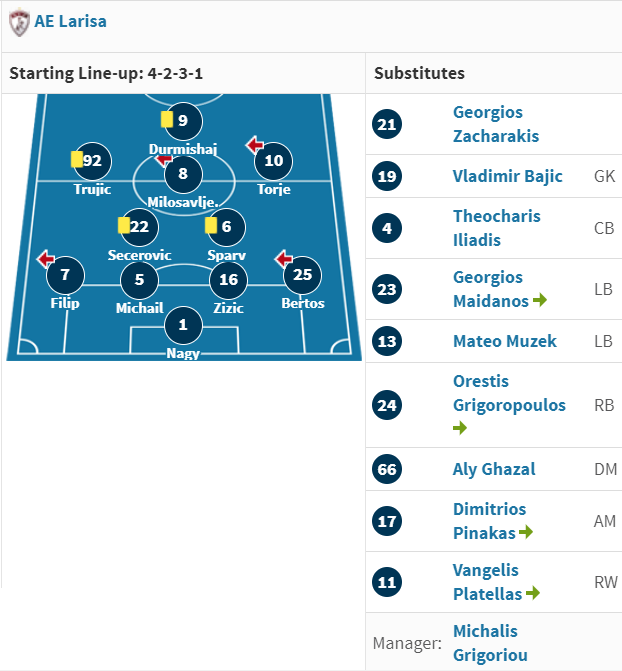Click the red substitution arrow beside Torje

pyautogui.click(x=255, y=145)
